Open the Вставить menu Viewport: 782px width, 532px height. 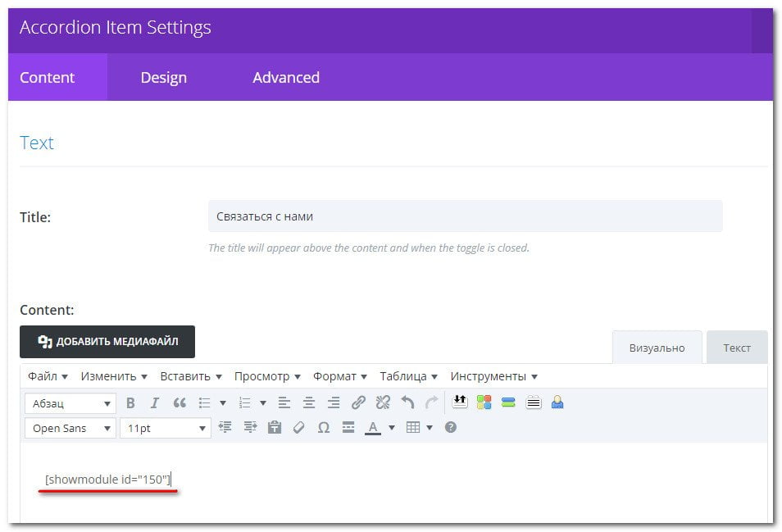tap(190, 376)
